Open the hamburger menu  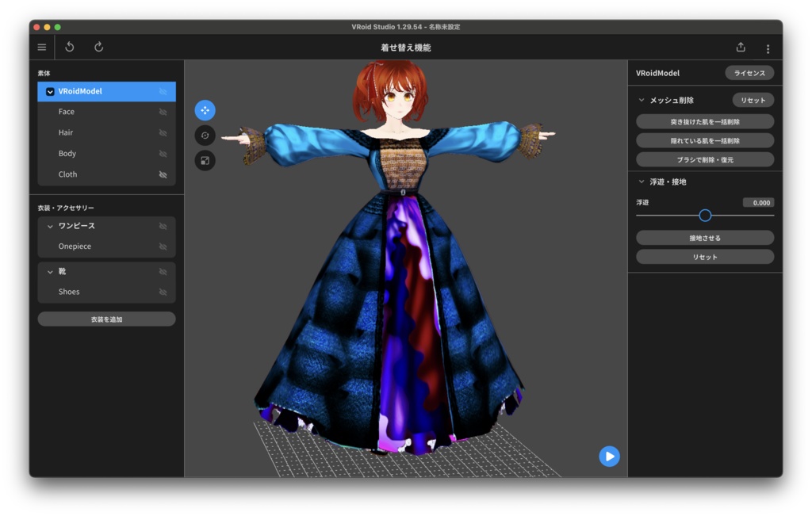(x=42, y=47)
